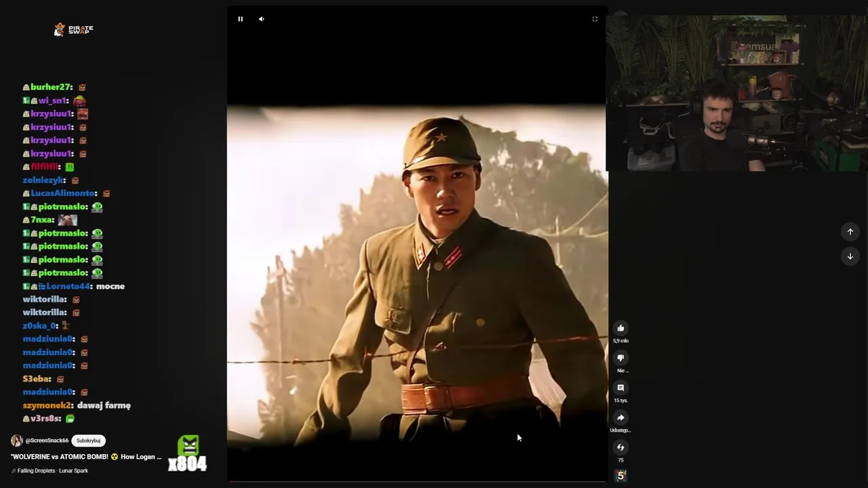Click the like count '5,9 mln'
Viewport: 868px width, 488px height.
pyautogui.click(x=620, y=341)
